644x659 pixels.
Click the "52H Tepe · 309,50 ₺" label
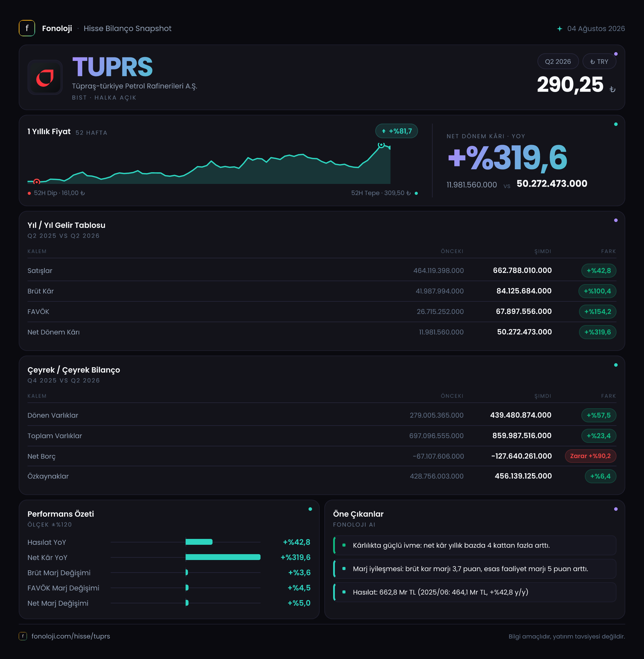[381, 193]
